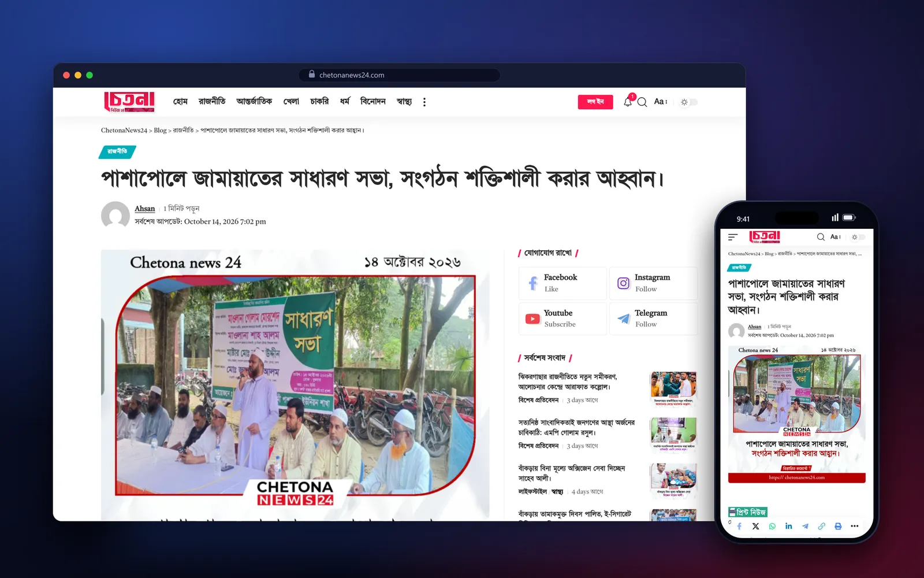Click the Facebook Like text
Viewport: 924px width, 578px height.
[552, 289]
